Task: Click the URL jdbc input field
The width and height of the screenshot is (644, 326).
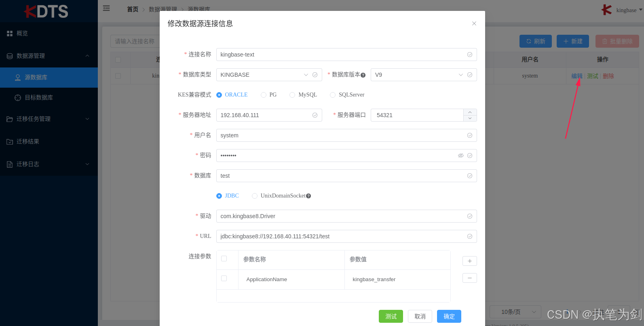Action: coord(346,236)
